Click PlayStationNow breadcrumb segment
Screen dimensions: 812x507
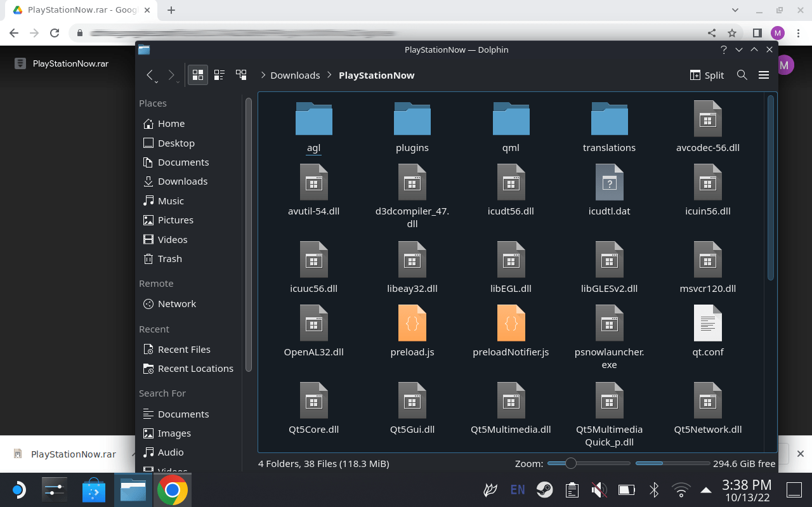[x=376, y=75]
